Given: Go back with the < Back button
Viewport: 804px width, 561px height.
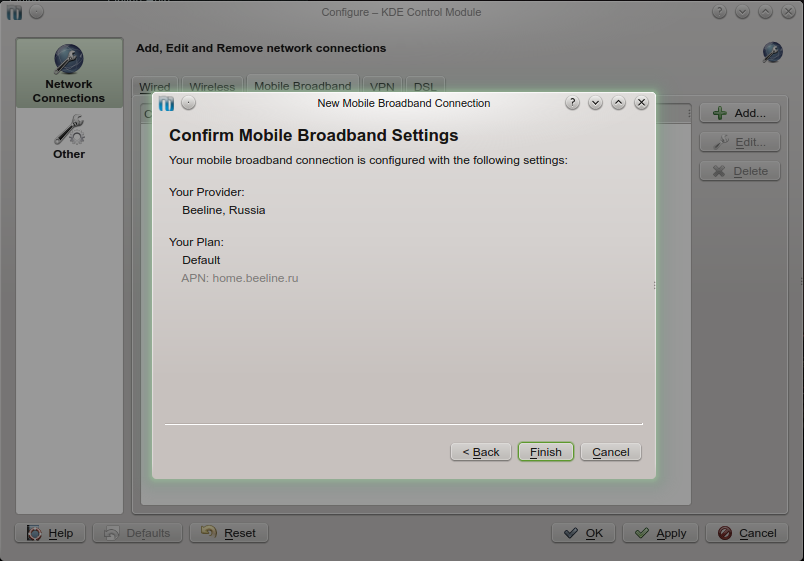Looking at the screenshot, I should click(480, 452).
